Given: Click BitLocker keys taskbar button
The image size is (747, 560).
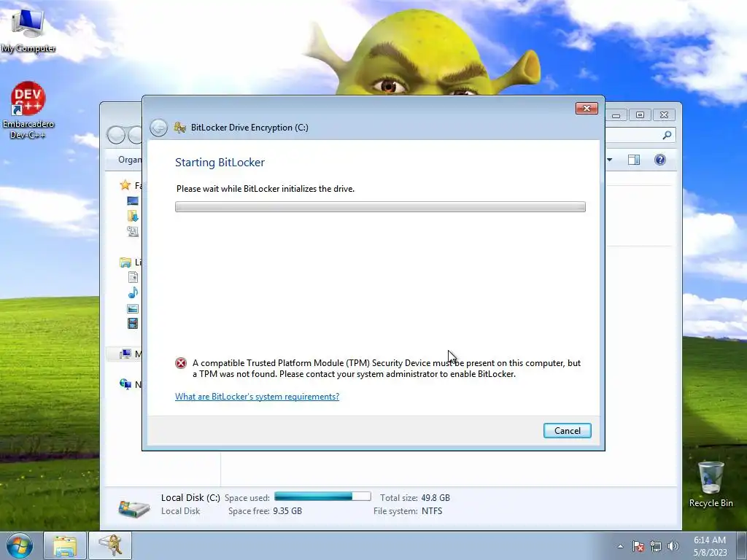Looking at the screenshot, I should click(x=111, y=545).
